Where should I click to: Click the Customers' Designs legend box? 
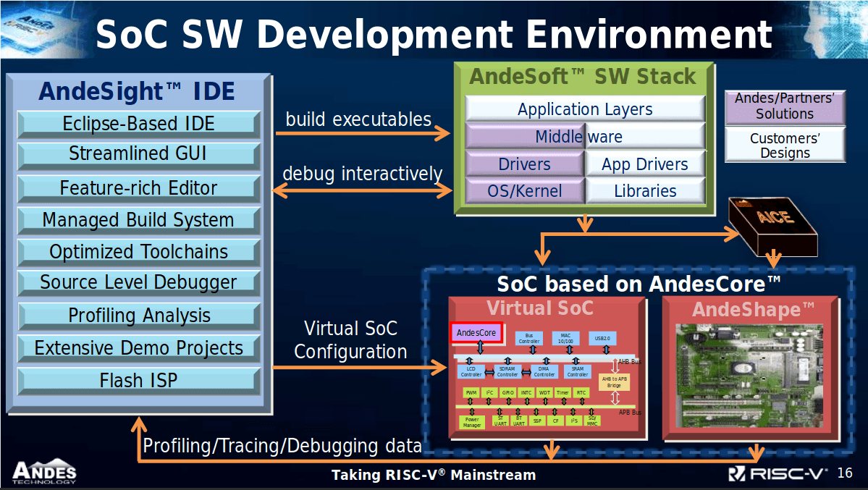[x=785, y=145]
